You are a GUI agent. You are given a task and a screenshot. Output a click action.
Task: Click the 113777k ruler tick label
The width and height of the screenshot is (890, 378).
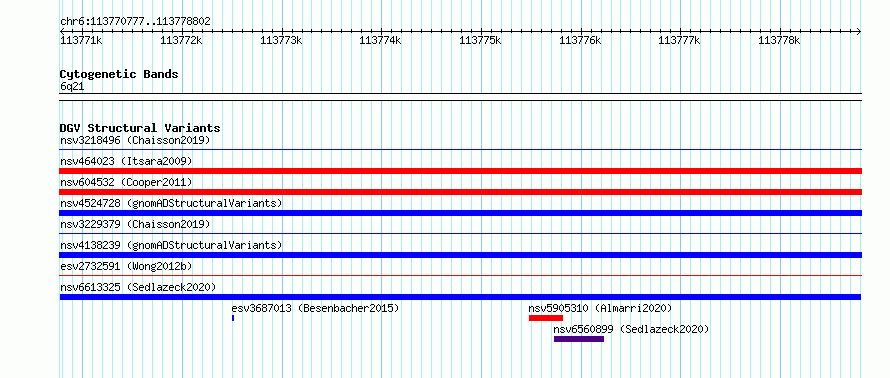point(679,40)
